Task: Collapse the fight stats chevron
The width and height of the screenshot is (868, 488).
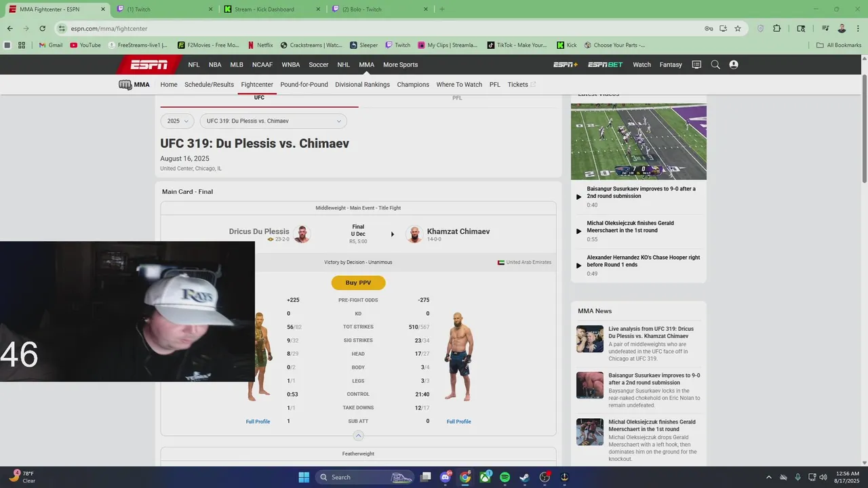Action: [x=359, y=436]
